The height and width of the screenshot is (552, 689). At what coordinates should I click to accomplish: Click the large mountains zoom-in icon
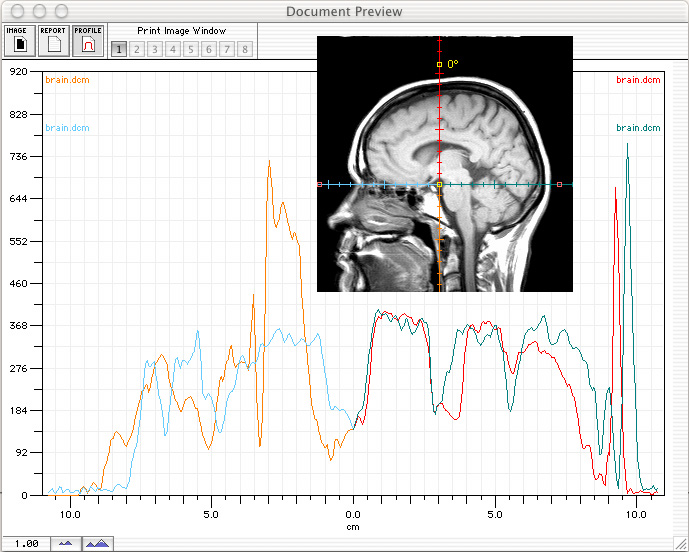[x=98, y=543]
